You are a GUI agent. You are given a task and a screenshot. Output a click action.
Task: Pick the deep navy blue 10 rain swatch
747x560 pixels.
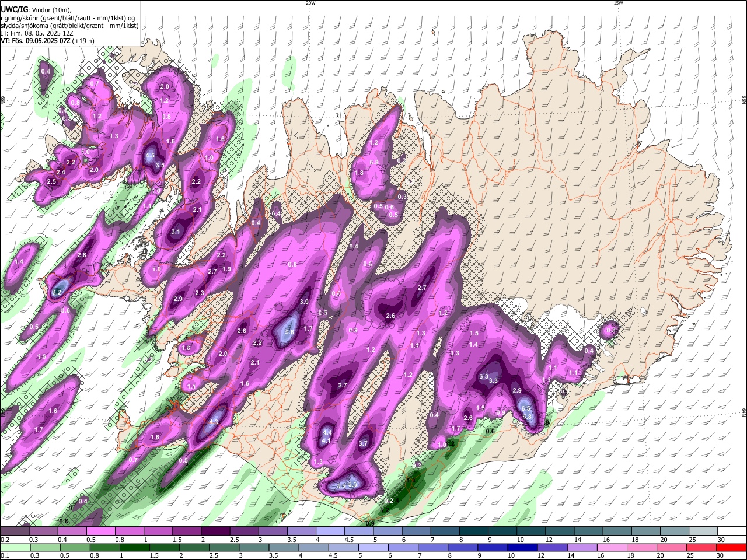[x=522, y=548]
